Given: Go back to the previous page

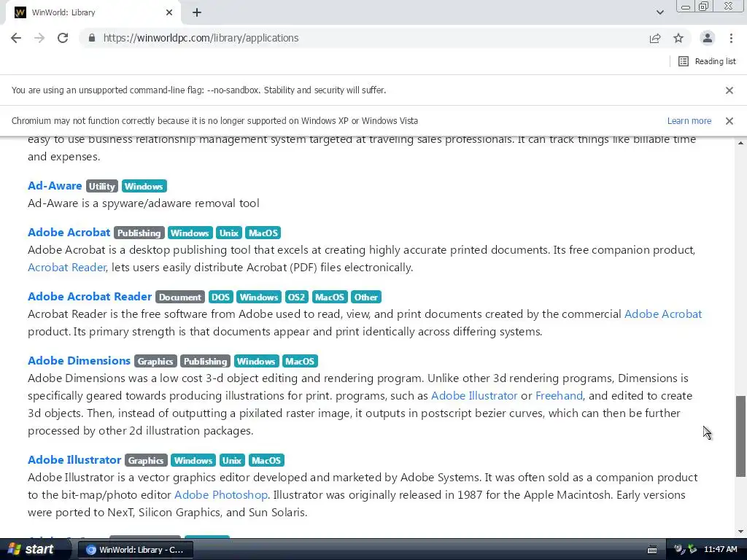Looking at the screenshot, I should pyautogui.click(x=16, y=38).
